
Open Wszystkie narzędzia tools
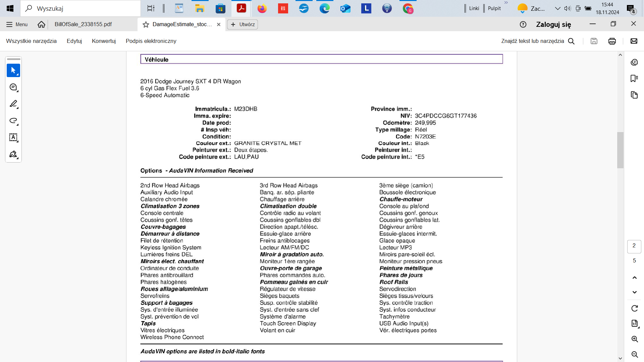31,41
